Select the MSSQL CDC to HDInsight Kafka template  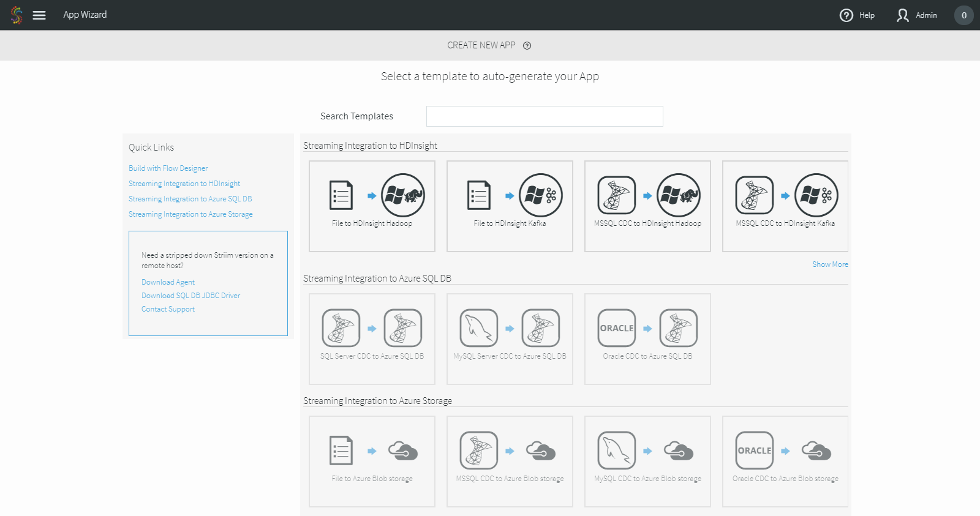[785, 206]
